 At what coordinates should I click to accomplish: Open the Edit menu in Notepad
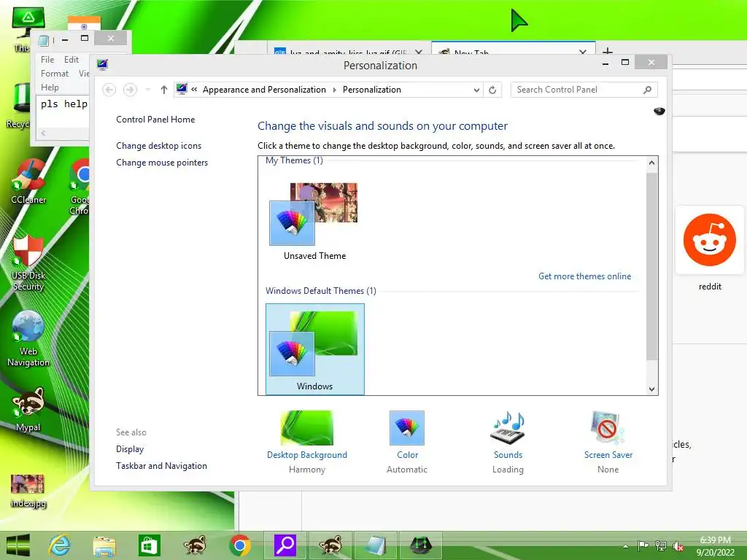71,60
